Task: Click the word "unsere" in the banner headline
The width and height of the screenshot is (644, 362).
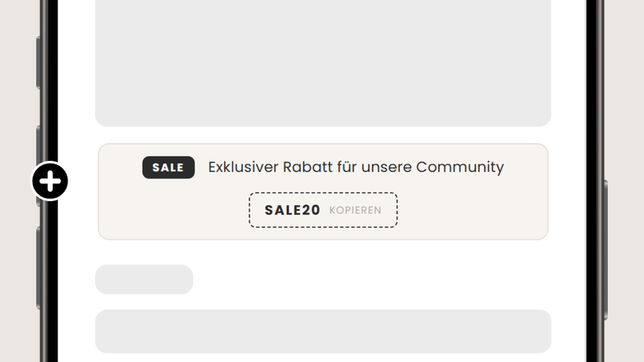Action: [386, 167]
